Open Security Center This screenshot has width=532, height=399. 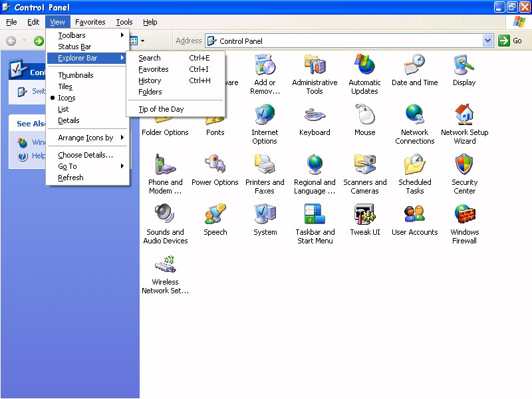(x=464, y=174)
